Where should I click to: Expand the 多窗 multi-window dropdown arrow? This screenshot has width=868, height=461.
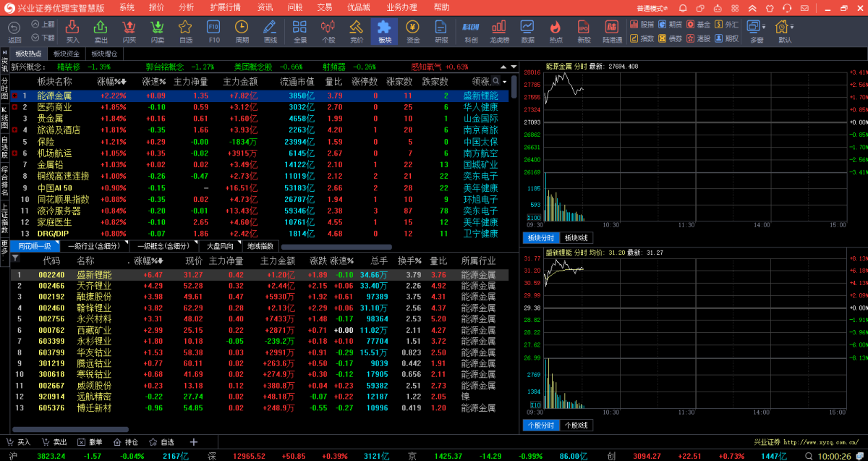(765, 26)
